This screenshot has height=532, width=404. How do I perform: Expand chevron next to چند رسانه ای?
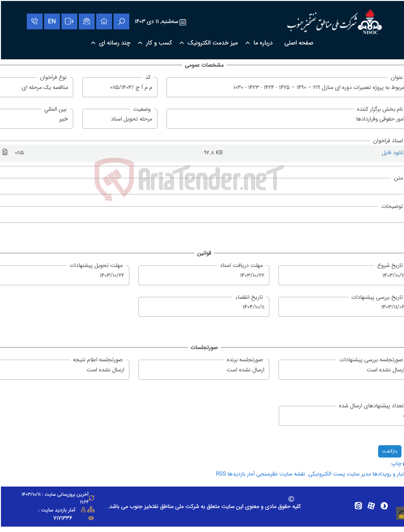click(x=93, y=43)
